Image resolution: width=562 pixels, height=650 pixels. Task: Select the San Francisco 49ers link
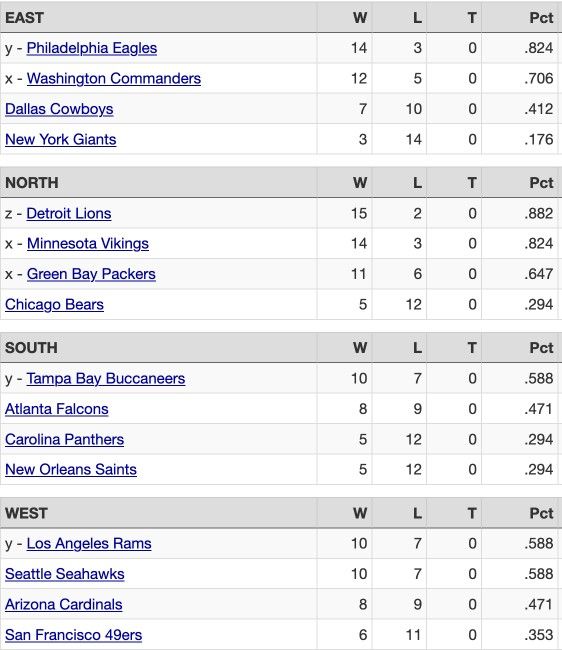click(73, 635)
